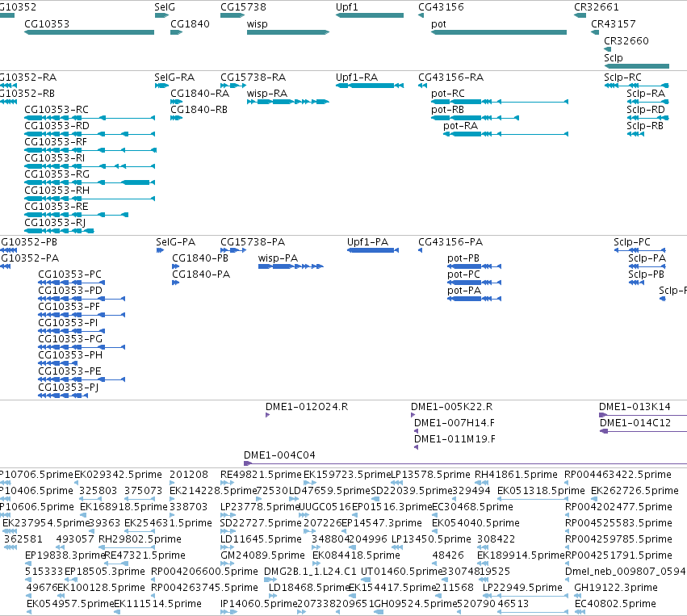Select the Upf1-PA protein
687x616 pixels.
pyautogui.click(x=373, y=250)
